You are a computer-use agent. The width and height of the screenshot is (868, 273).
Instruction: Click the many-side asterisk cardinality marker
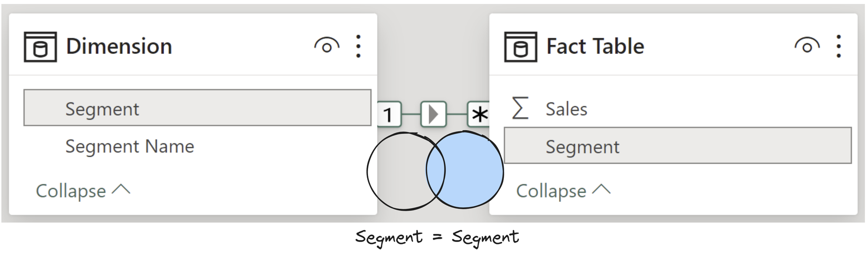tap(479, 115)
